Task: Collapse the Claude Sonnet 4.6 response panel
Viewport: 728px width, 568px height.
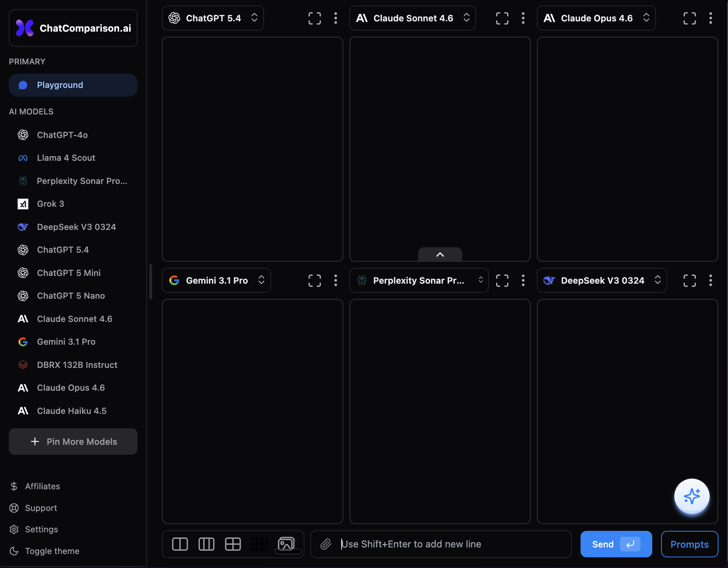Action: tap(440, 254)
